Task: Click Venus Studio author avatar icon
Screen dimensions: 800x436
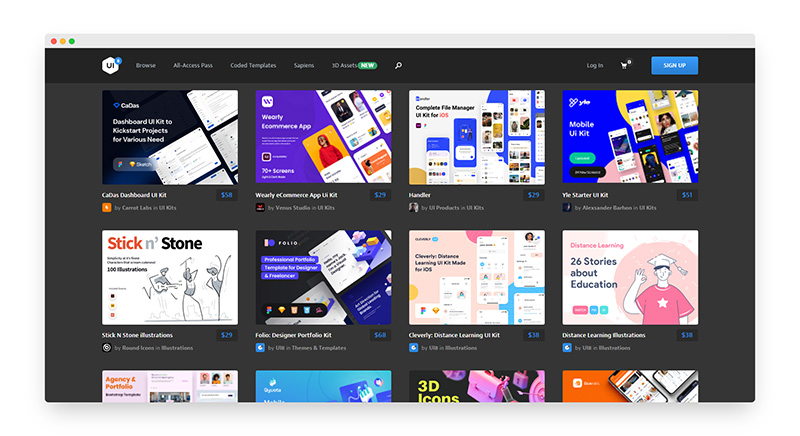Action: tap(260, 208)
